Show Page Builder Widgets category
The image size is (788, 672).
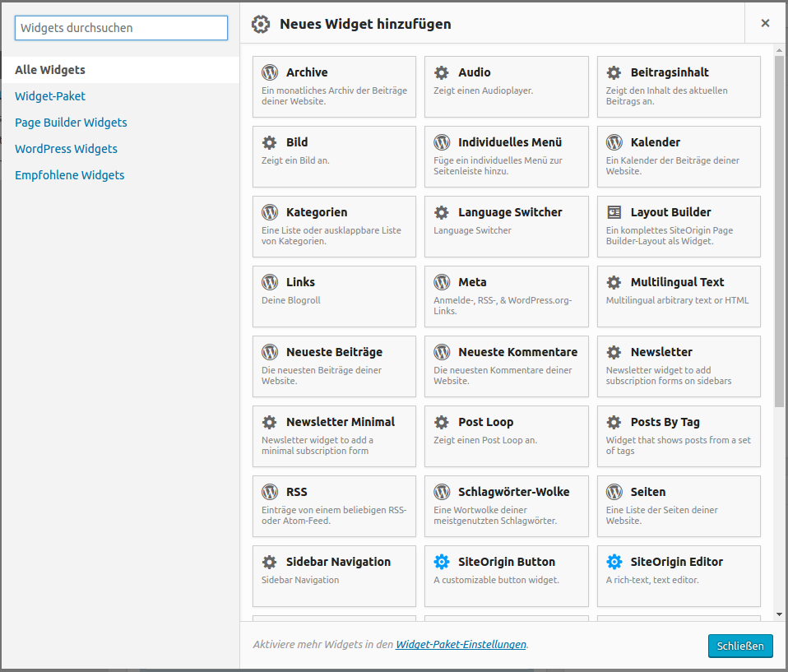click(71, 123)
